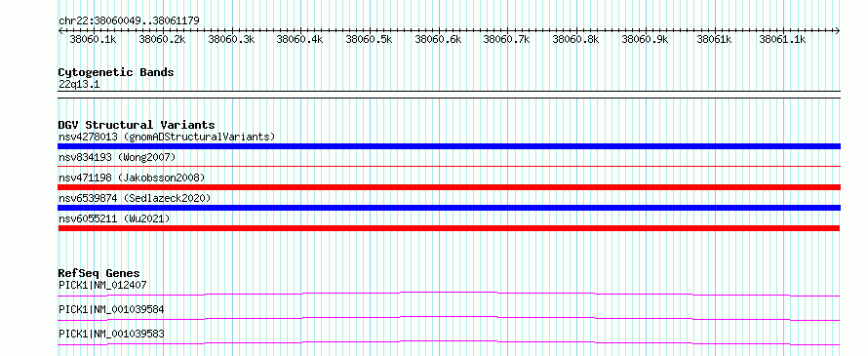Image resolution: width=868 pixels, height=356 pixels.
Task: Click ruler position 38061k
Action: [x=714, y=39]
